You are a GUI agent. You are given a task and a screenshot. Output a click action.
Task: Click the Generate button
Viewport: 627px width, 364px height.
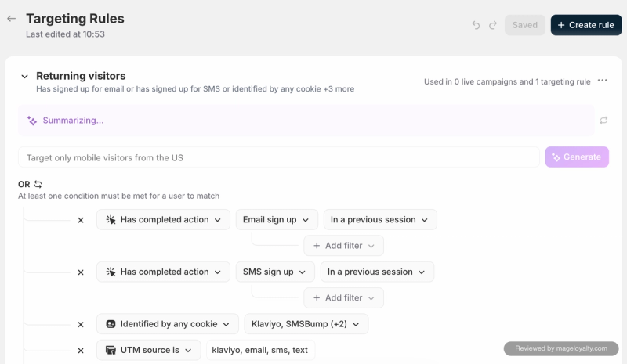[x=577, y=157]
